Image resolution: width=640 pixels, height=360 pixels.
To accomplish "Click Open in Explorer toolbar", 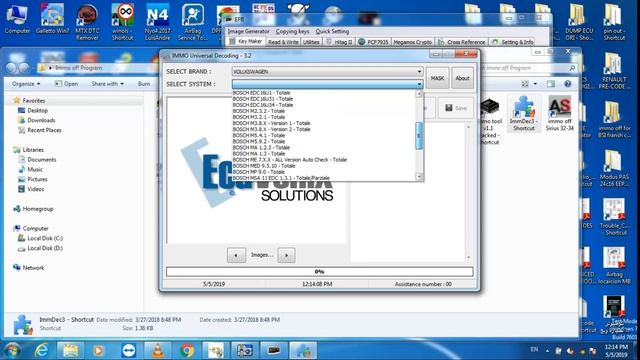I will 66,84.
